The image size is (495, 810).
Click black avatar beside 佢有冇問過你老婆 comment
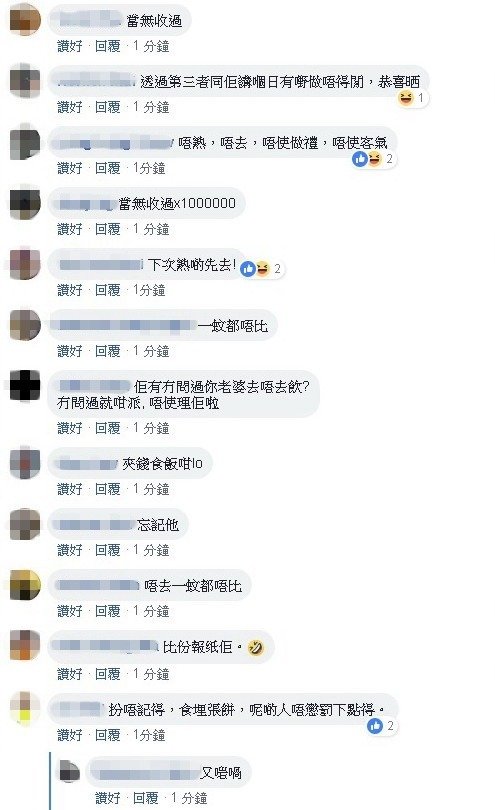[x=25, y=385]
